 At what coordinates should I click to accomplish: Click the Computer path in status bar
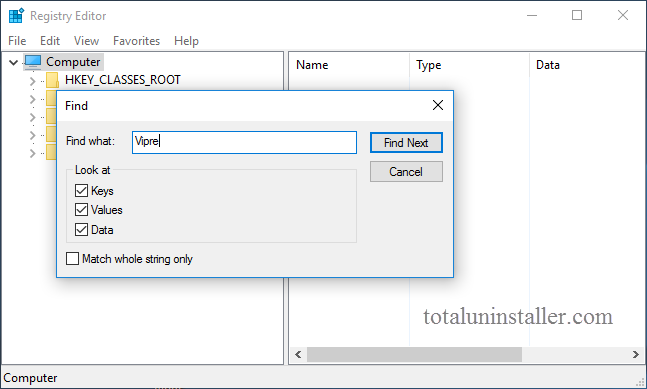point(30,378)
